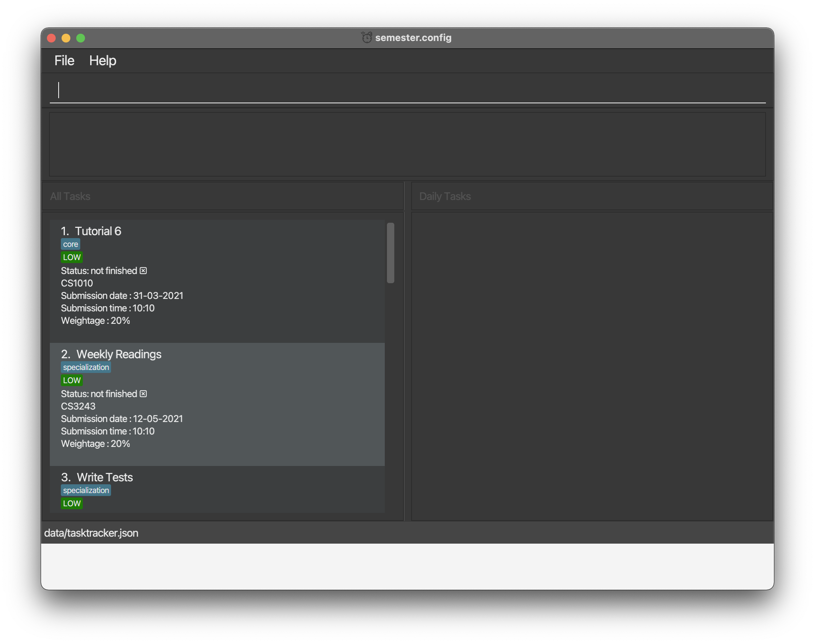815x644 pixels.
Task: Click the LOW priority badge on Write Tests
Action: tap(72, 503)
